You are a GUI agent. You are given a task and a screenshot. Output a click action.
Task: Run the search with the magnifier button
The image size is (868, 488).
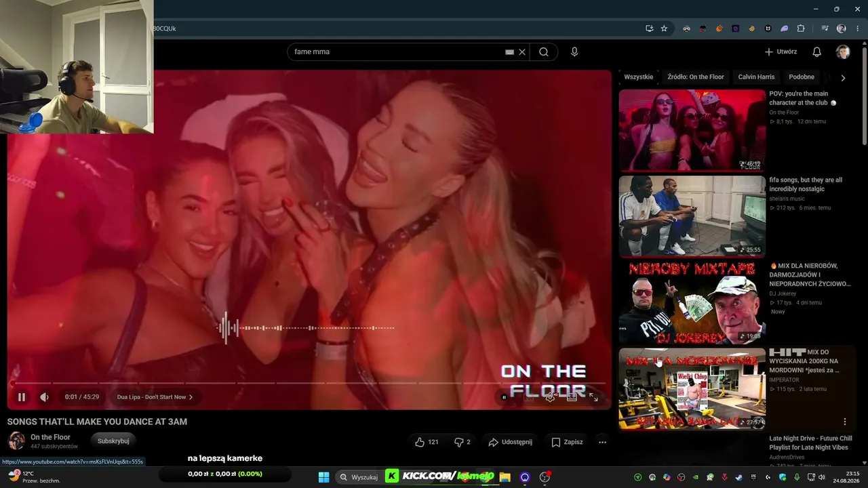pyautogui.click(x=543, y=52)
